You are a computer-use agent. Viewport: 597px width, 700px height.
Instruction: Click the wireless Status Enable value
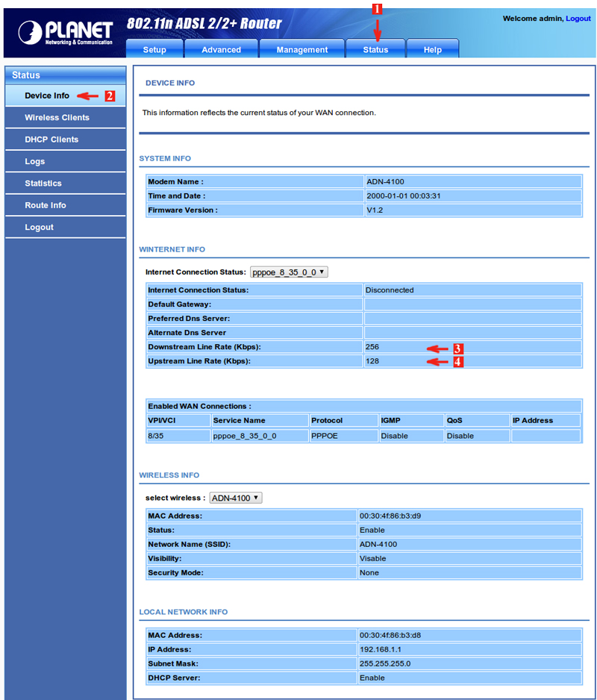point(372,531)
